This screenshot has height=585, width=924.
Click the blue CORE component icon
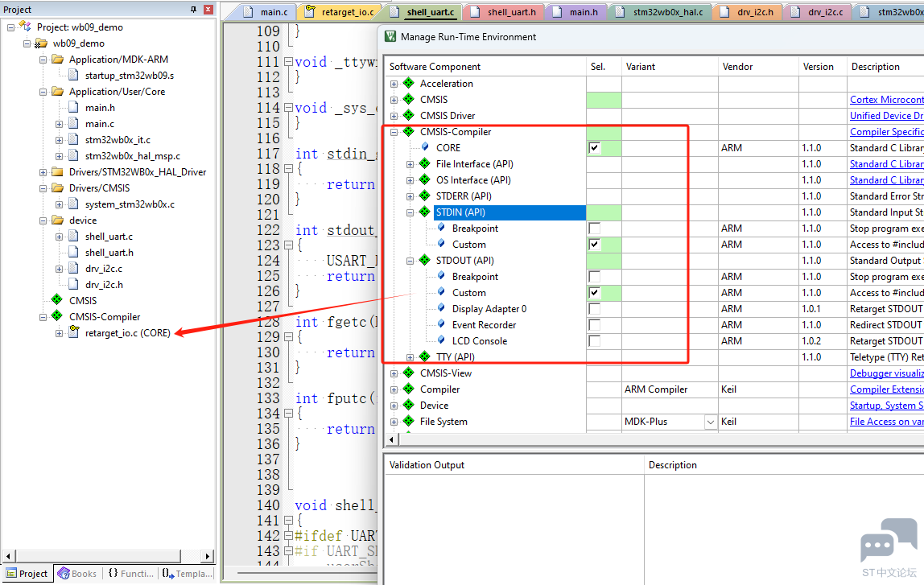(x=425, y=146)
